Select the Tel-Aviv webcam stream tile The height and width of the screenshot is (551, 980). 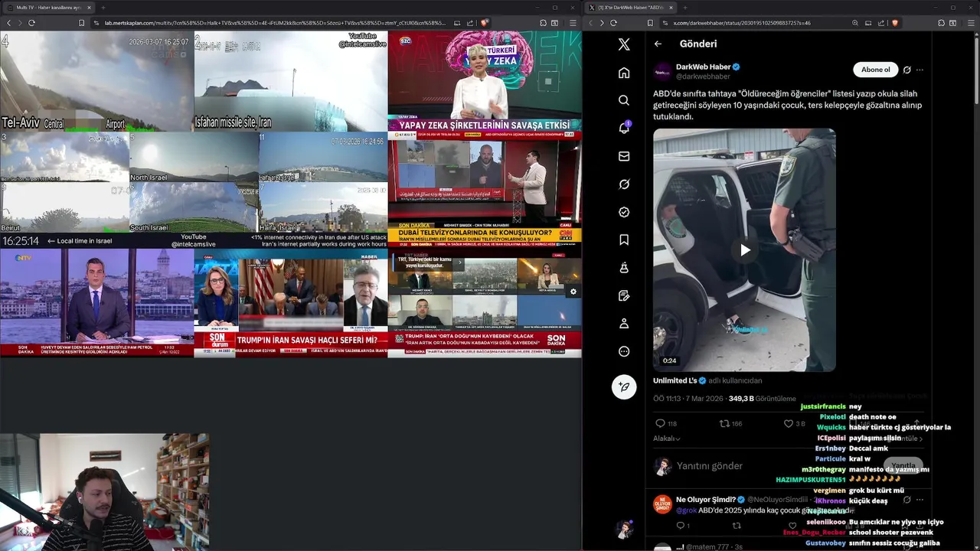(96, 81)
